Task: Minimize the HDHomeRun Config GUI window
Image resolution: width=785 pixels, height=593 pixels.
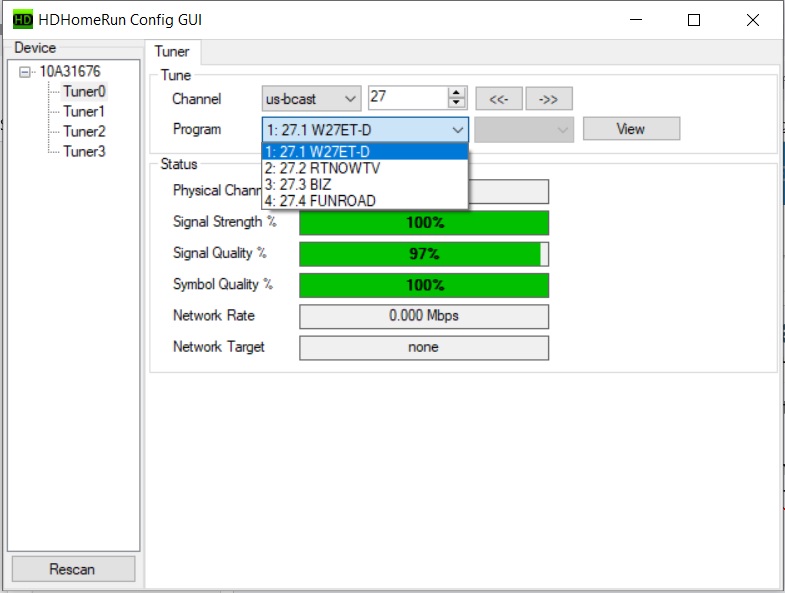Action: click(x=636, y=20)
